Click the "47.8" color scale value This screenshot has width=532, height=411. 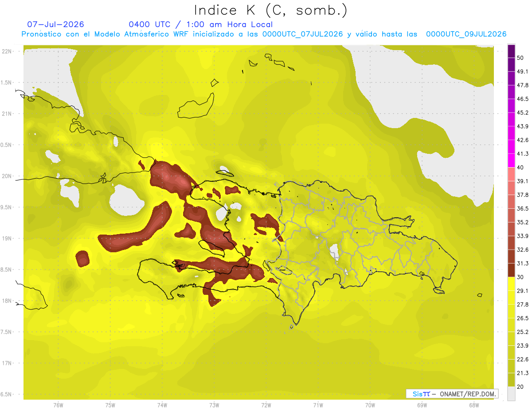tap(523, 85)
